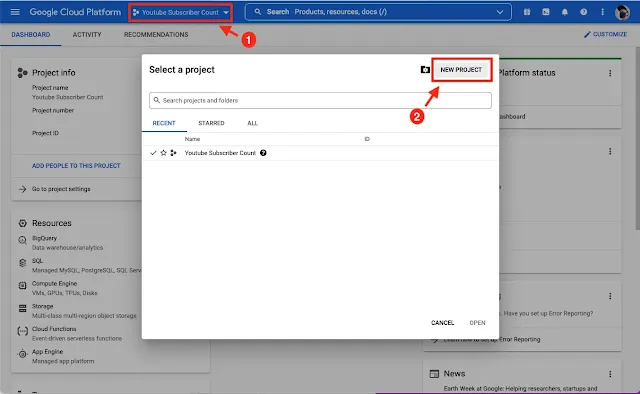Click the Search projects and folders field
Image resolution: width=640 pixels, height=394 pixels.
320,100
